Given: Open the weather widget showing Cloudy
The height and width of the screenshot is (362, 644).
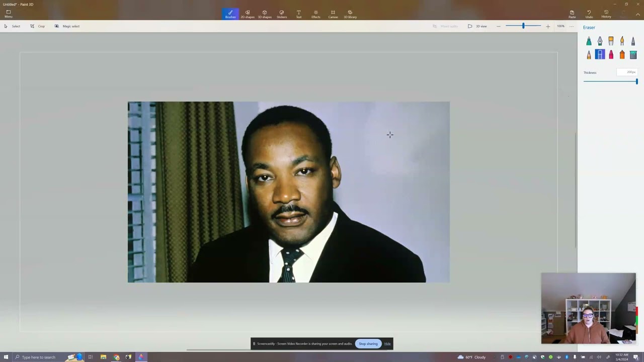Looking at the screenshot, I should tap(471, 357).
